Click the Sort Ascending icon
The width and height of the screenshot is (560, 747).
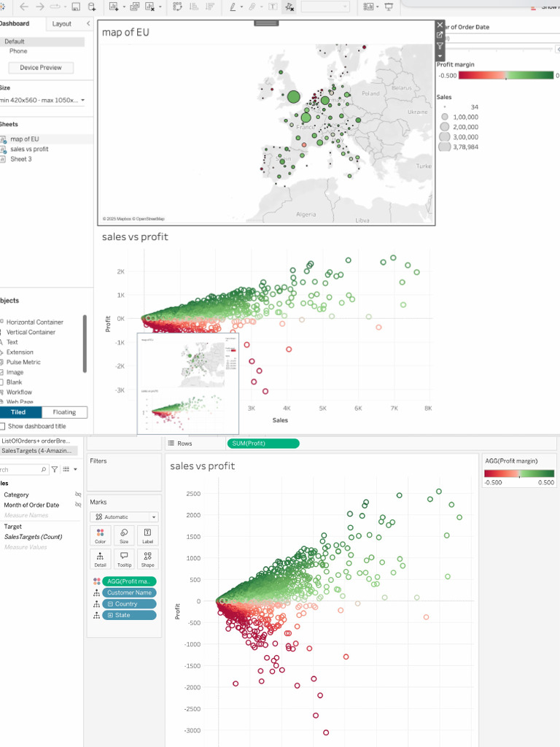tap(194, 7)
